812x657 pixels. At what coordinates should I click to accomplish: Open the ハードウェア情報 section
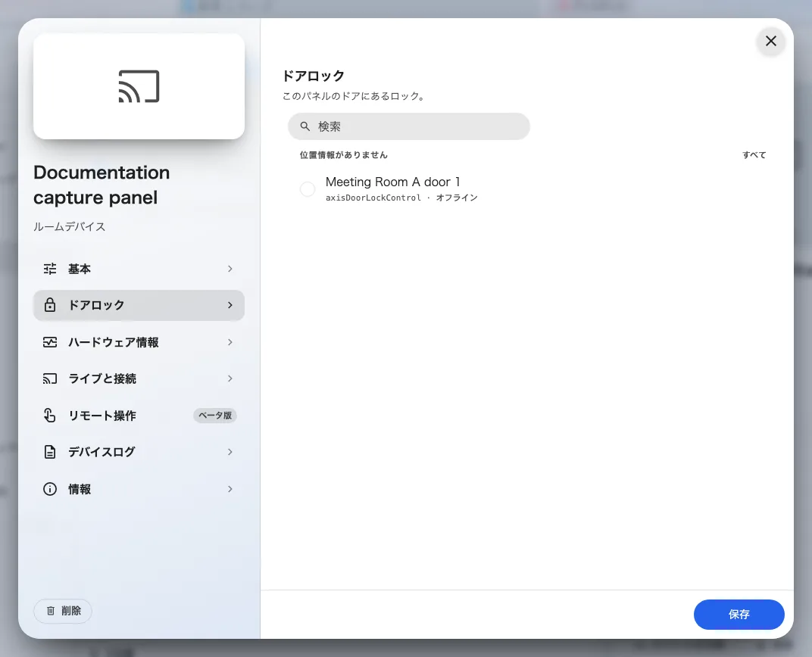139,342
